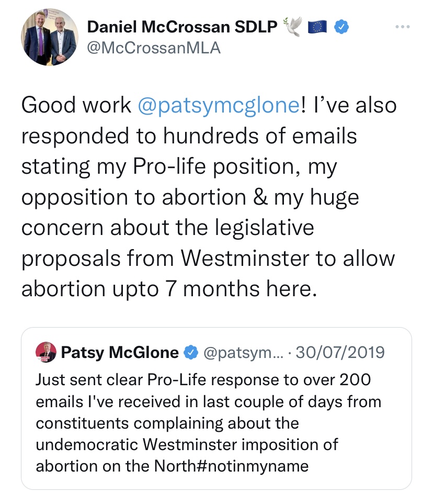This screenshot has height=504, width=433.
Task: Click the dove emoji next to SDLP
Action: click(292, 26)
